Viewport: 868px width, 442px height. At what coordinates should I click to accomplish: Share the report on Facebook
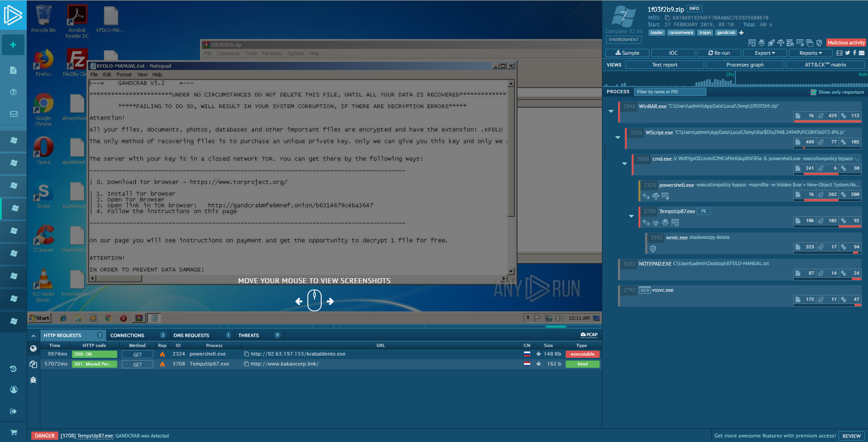(854, 53)
